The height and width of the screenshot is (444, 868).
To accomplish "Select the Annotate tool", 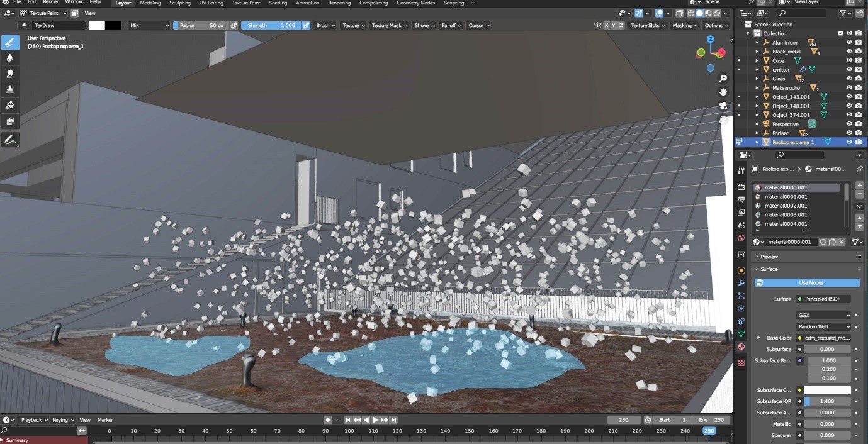I will click(x=10, y=140).
